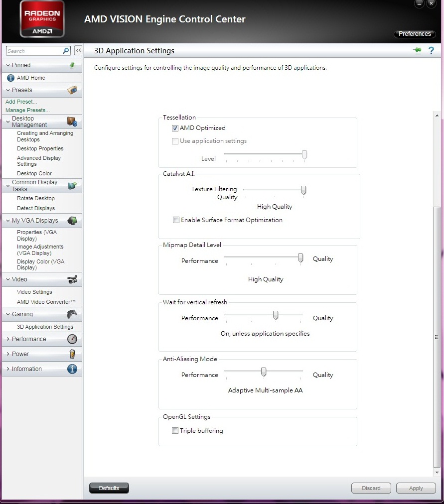Click Manage Presets link

tap(27, 110)
